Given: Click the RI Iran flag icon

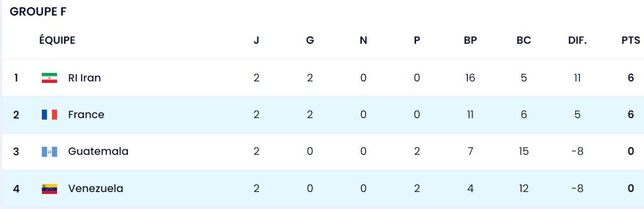Looking at the screenshot, I should point(49,78).
